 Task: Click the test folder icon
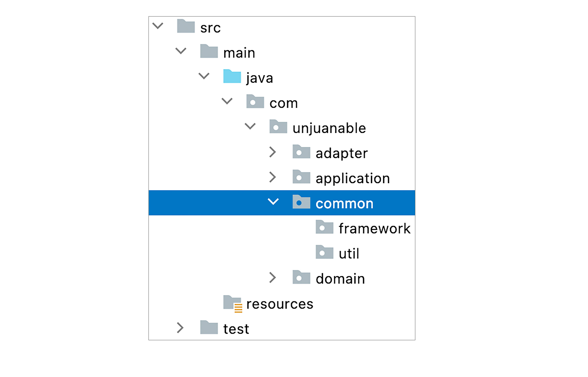coord(209,327)
